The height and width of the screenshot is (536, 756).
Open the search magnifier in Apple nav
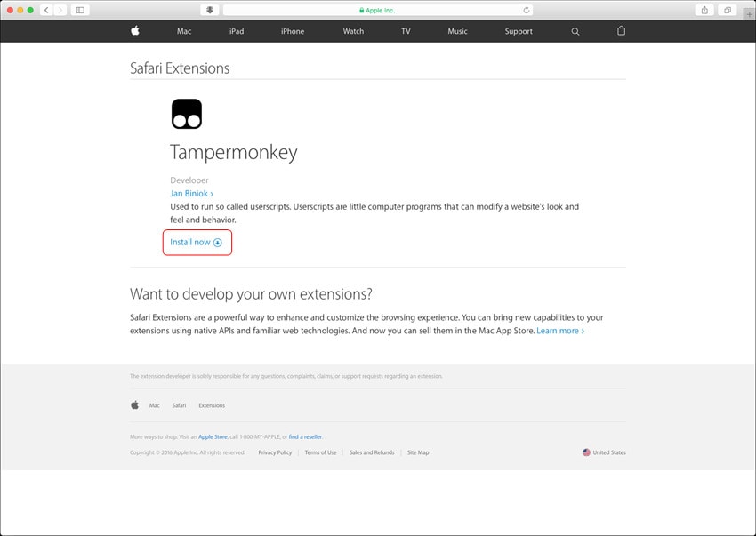click(575, 31)
